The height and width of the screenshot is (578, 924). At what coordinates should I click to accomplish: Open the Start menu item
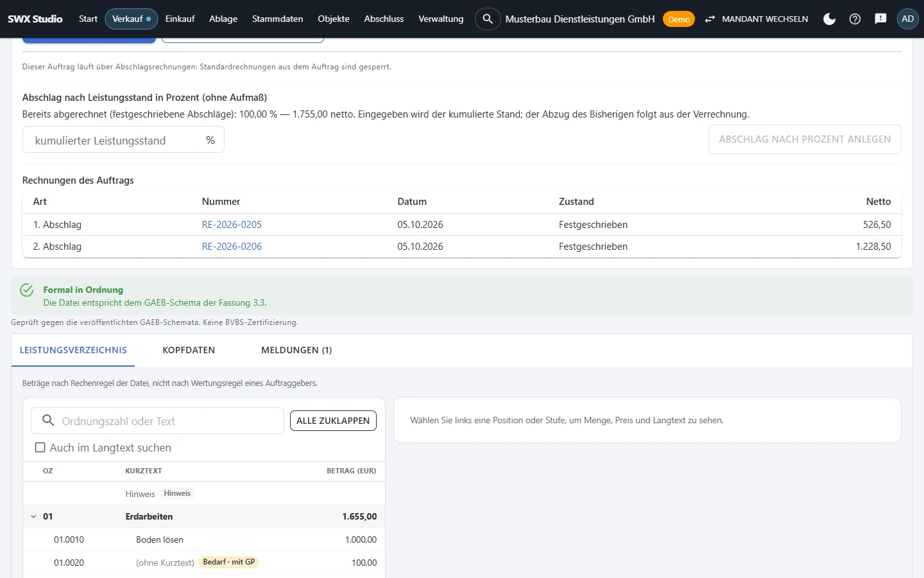88,19
